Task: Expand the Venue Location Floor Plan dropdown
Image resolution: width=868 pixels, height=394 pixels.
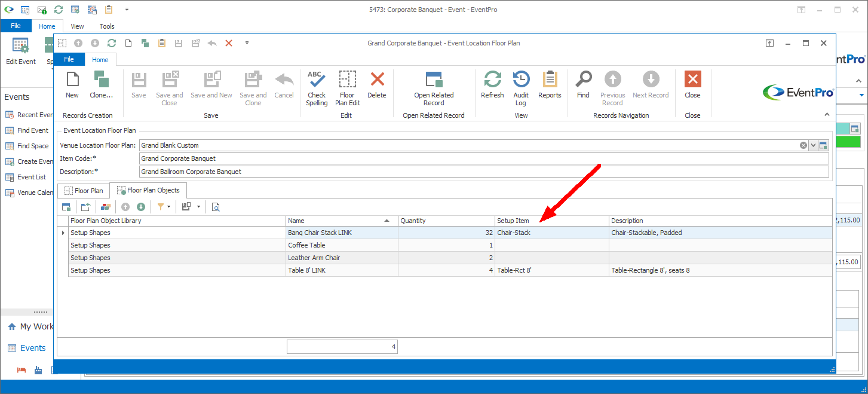Action: (x=813, y=145)
